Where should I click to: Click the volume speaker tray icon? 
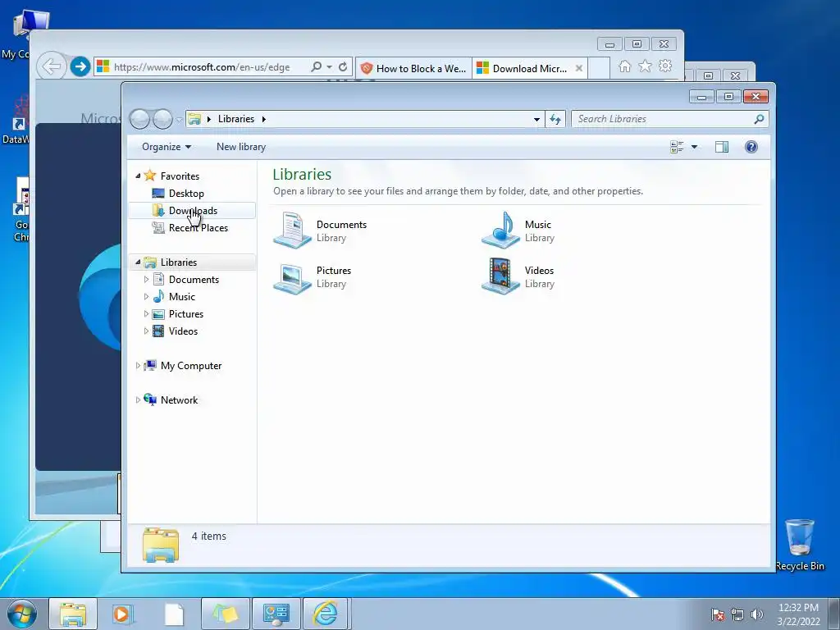coord(756,614)
